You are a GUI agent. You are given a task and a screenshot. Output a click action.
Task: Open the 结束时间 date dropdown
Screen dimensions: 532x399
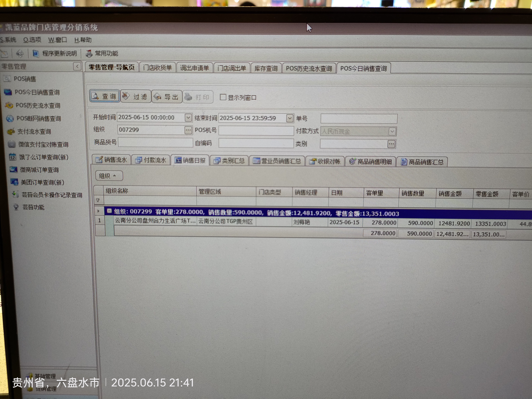(x=290, y=118)
